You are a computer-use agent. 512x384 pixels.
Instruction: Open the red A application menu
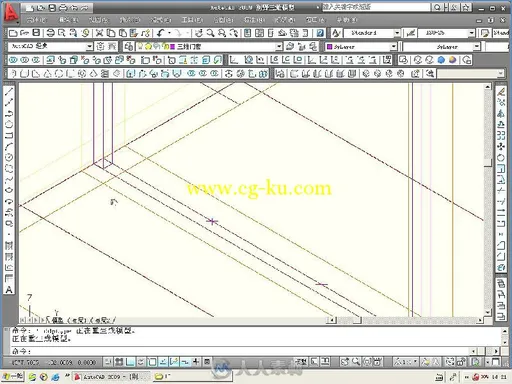pos(11,14)
